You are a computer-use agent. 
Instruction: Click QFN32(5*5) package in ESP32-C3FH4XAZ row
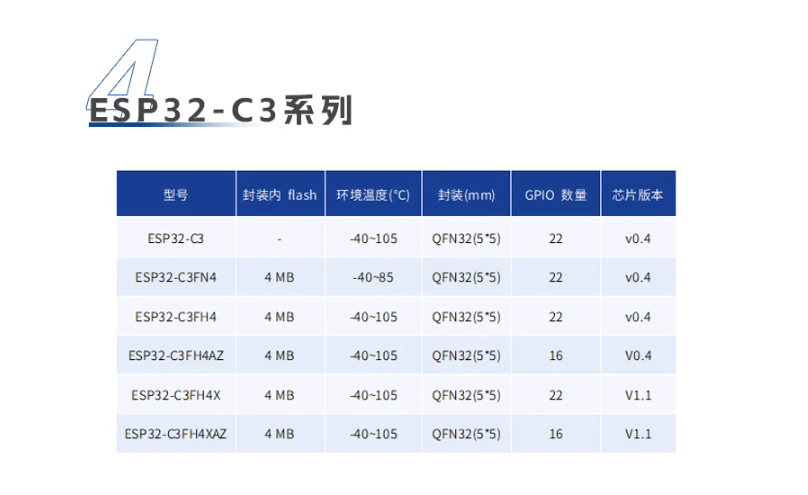coord(466,434)
